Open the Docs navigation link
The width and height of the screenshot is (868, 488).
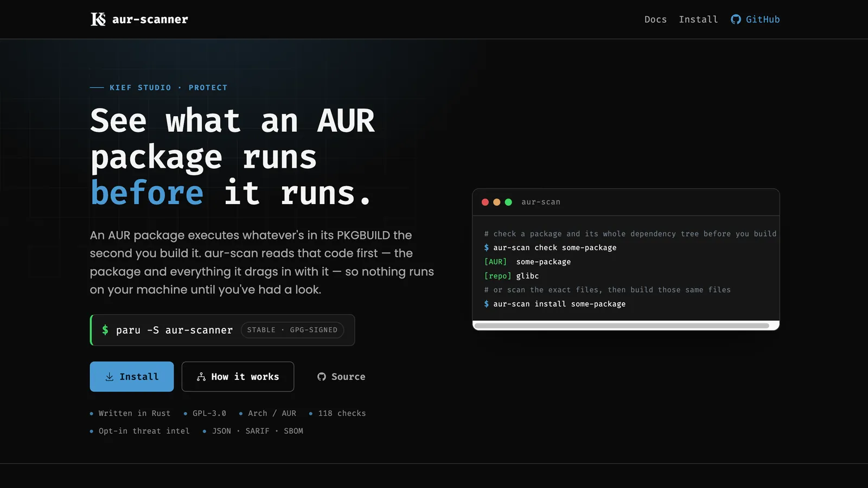click(655, 20)
